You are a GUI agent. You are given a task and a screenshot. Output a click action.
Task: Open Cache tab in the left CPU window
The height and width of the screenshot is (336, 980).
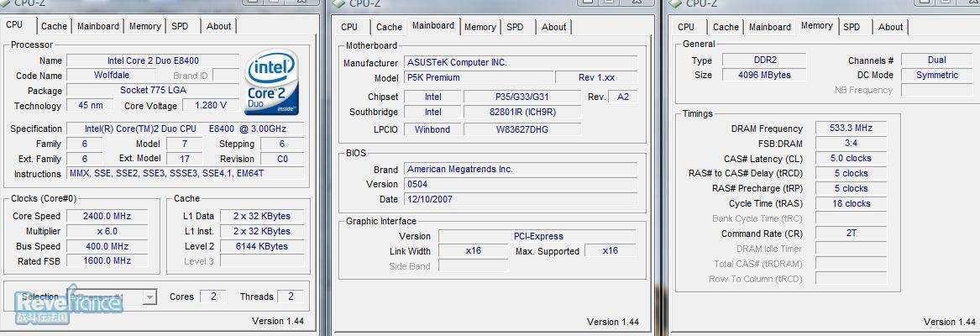54,26
